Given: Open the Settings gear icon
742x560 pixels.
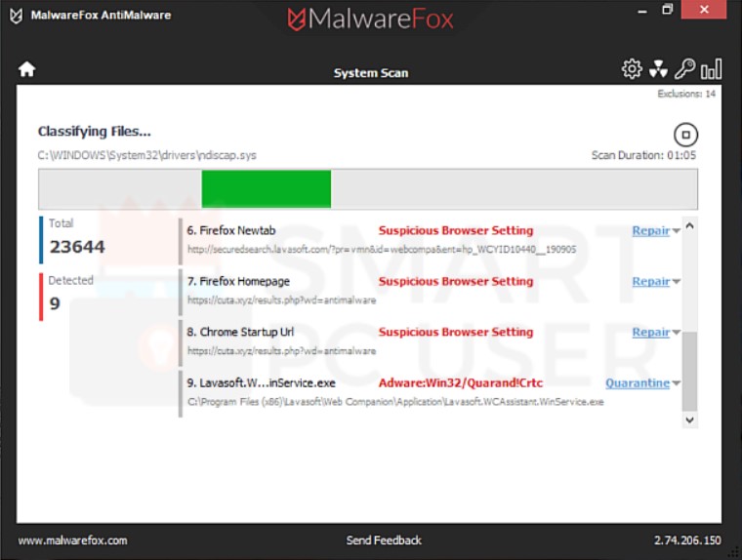Looking at the screenshot, I should pos(632,69).
